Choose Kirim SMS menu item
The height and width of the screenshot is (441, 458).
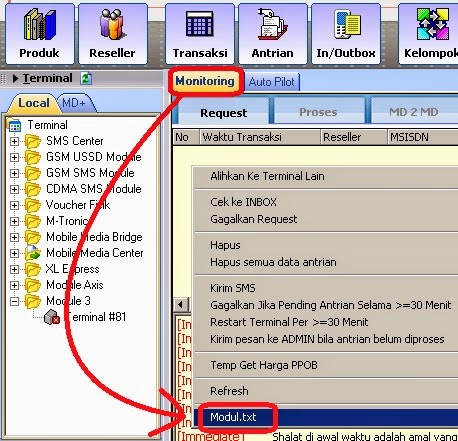(326, 288)
